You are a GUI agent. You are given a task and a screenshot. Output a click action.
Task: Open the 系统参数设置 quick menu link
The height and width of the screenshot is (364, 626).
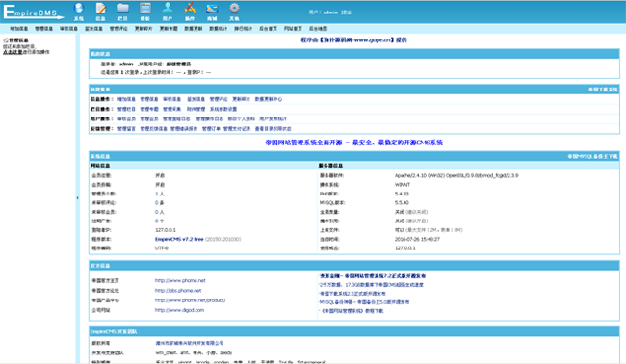click(223, 109)
